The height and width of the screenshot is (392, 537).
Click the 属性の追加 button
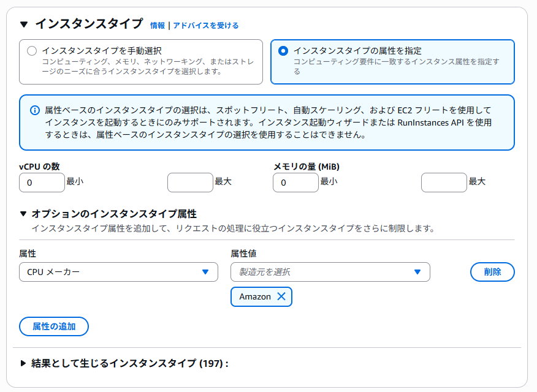pyautogui.click(x=54, y=326)
